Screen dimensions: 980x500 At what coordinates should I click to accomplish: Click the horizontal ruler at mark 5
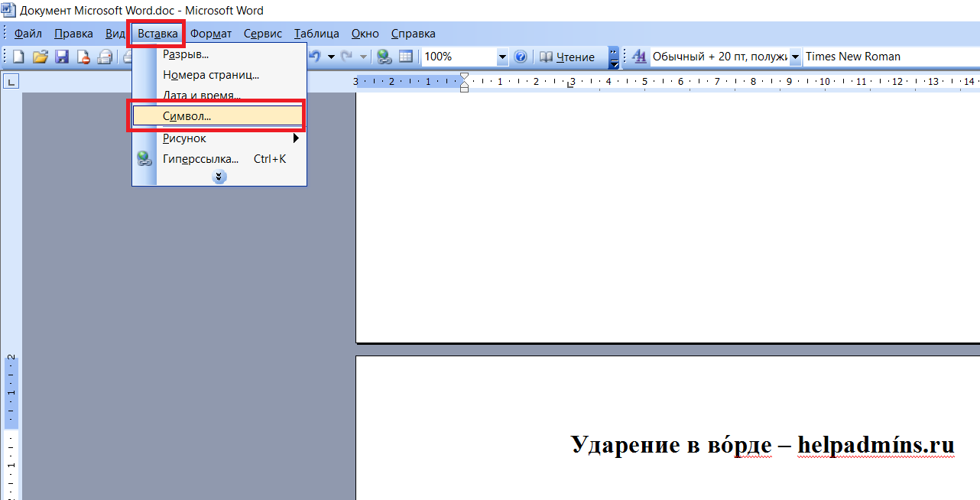pos(644,81)
